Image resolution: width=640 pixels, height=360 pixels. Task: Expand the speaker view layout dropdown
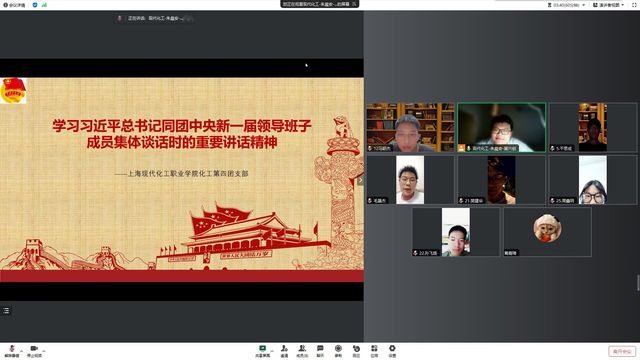pos(609,5)
